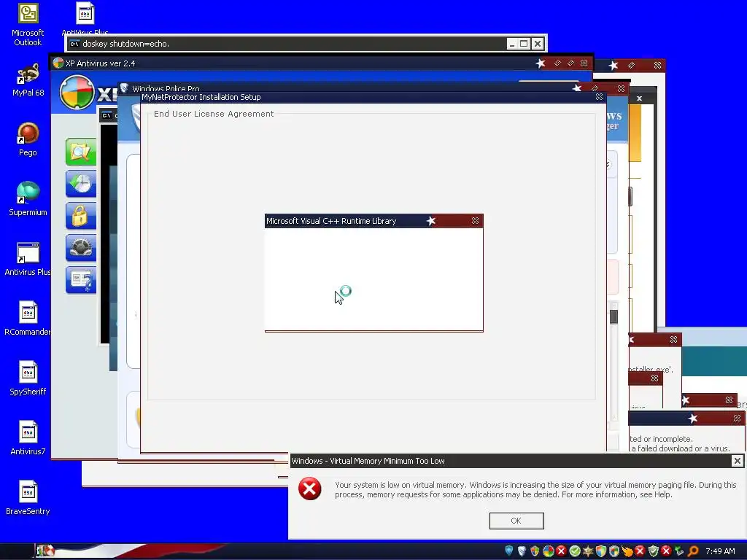Image resolution: width=747 pixels, height=560 pixels.
Task: Click the XP Antivirus clock sidebar icon
Action: click(80, 184)
